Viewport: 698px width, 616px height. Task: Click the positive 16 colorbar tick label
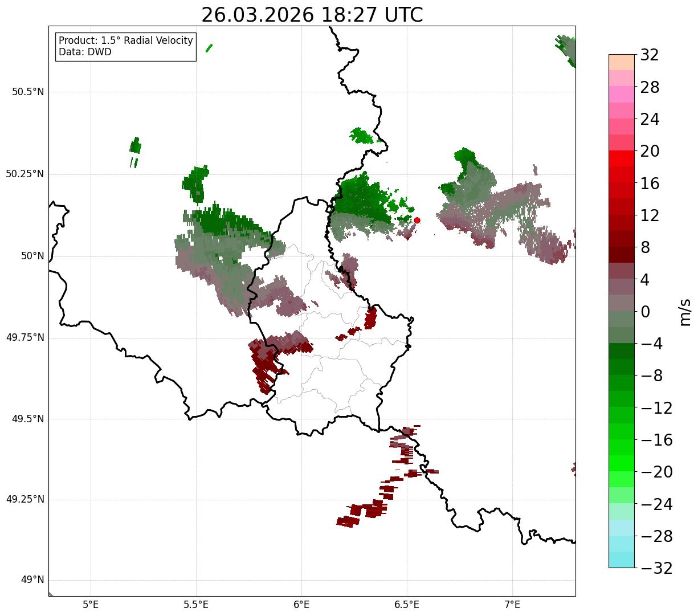coord(650,183)
